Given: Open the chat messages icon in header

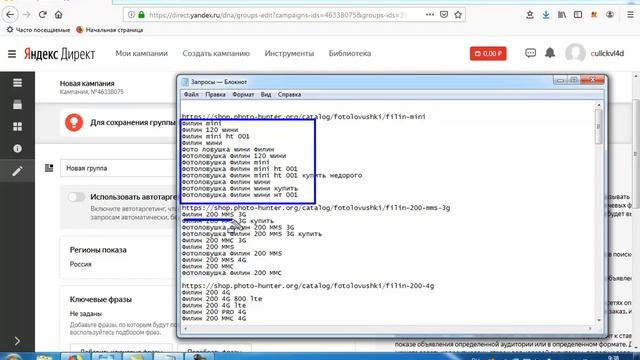Looking at the screenshot, I should tap(530, 53).
